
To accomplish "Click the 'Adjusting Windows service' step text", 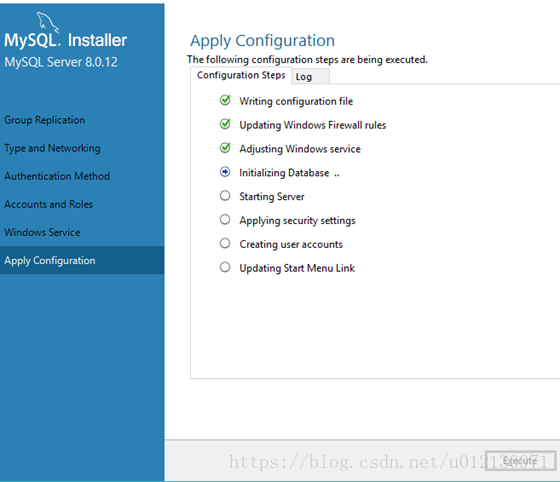I will tap(300, 149).
